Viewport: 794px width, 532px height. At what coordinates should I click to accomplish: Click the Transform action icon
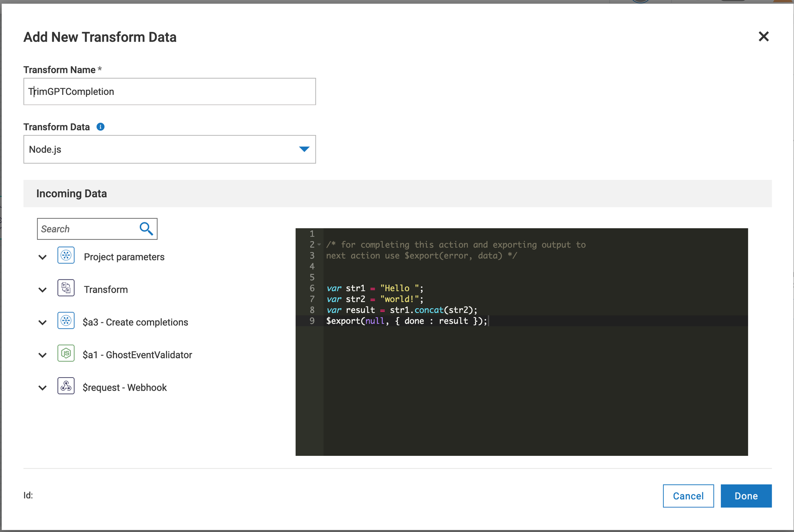click(x=66, y=288)
